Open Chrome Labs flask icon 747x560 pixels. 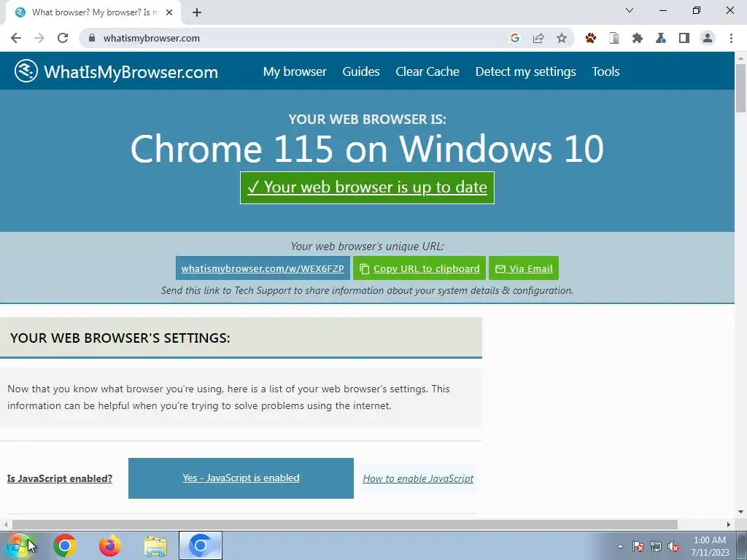(x=661, y=38)
